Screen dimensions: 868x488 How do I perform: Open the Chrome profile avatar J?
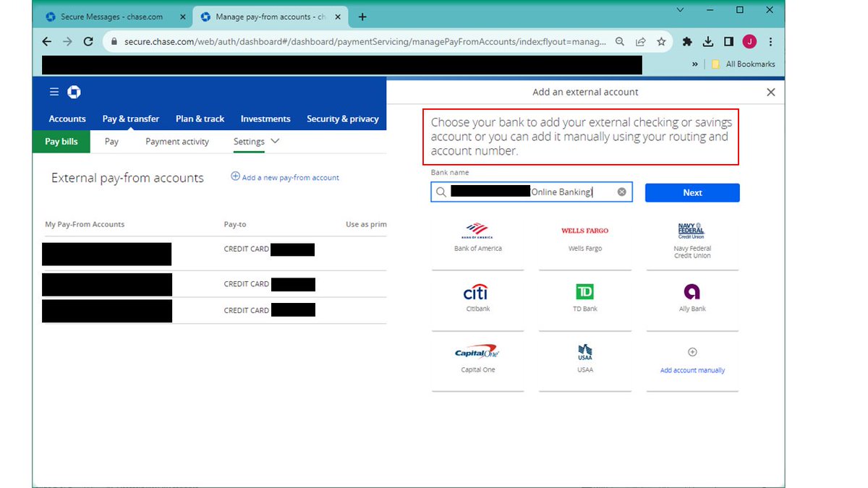pos(749,42)
